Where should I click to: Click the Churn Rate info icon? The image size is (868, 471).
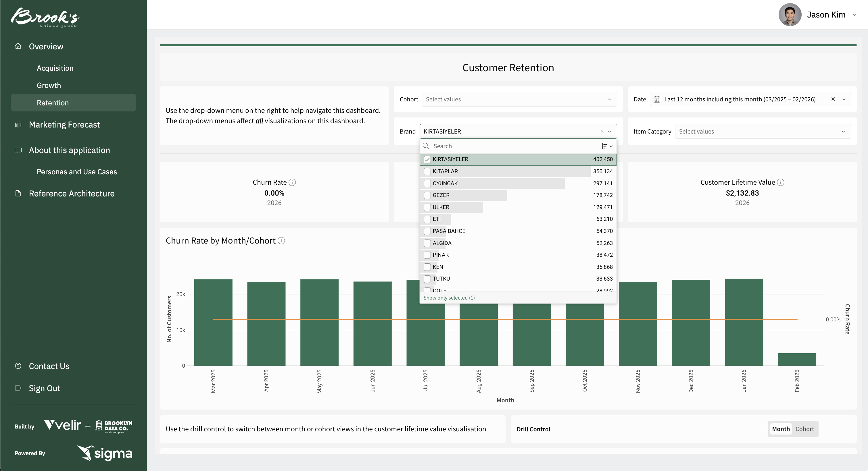tap(293, 182)
